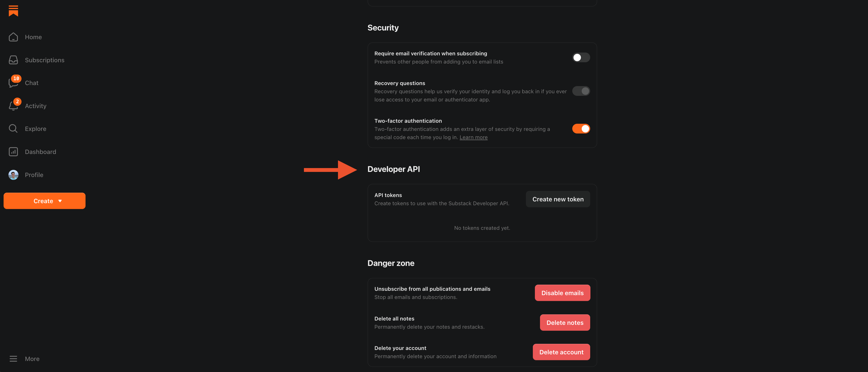Open the More hamburger menu
This screenshot has width=868, height=372.
pyautogui.click(x=13, y=358)
